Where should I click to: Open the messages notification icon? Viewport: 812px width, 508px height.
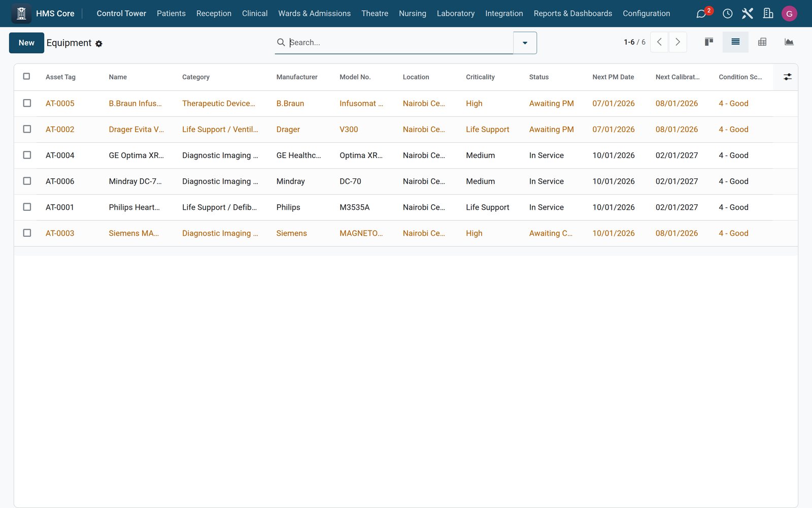tap(702, 13)
